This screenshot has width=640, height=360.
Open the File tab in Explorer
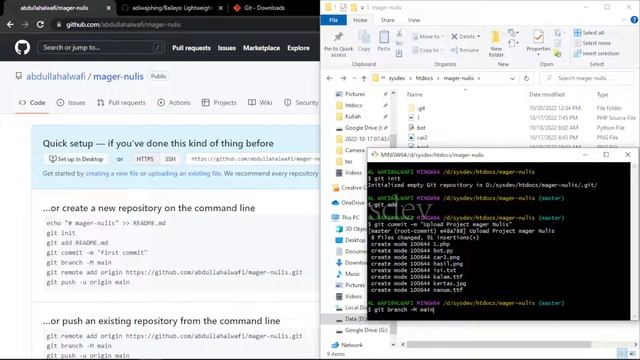point(333,20)
